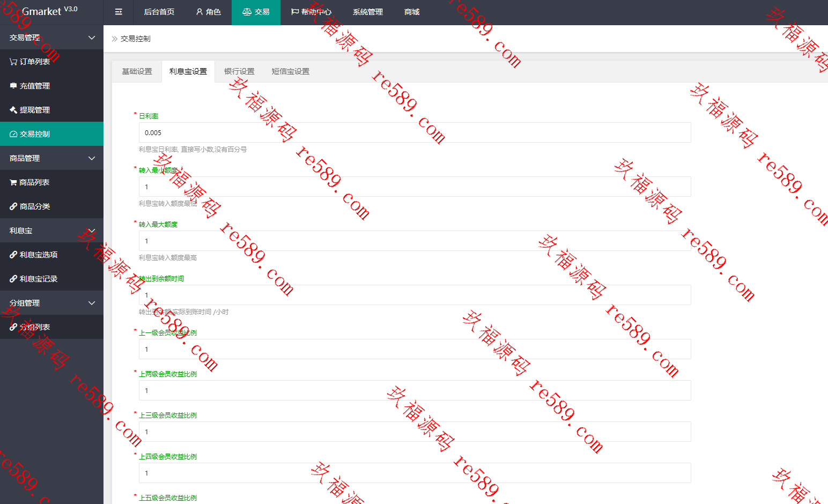Click the hammer icon beside 提现管理
The image size is (828, 504).
click(13, 110)
